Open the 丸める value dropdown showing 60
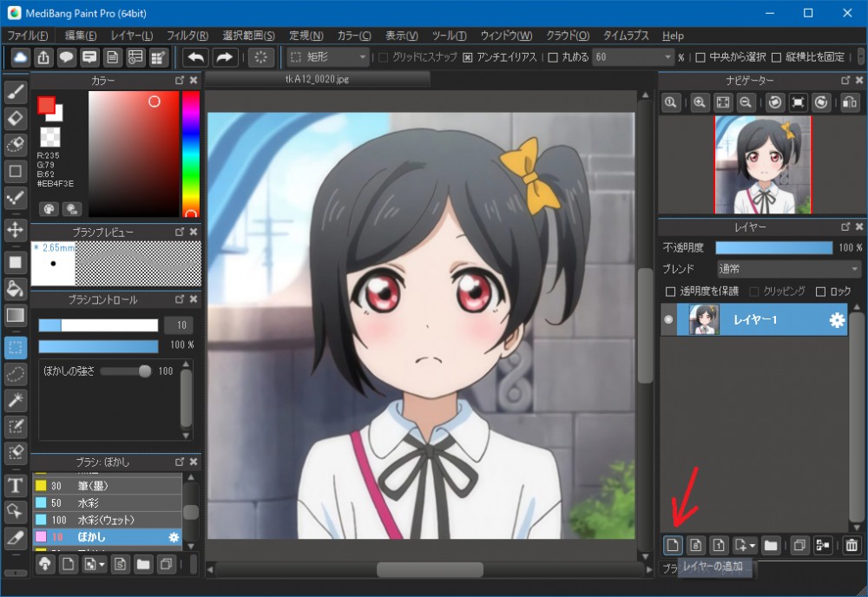Image resolution: width=868 pixels, height=597 pixels. (633, 57)
